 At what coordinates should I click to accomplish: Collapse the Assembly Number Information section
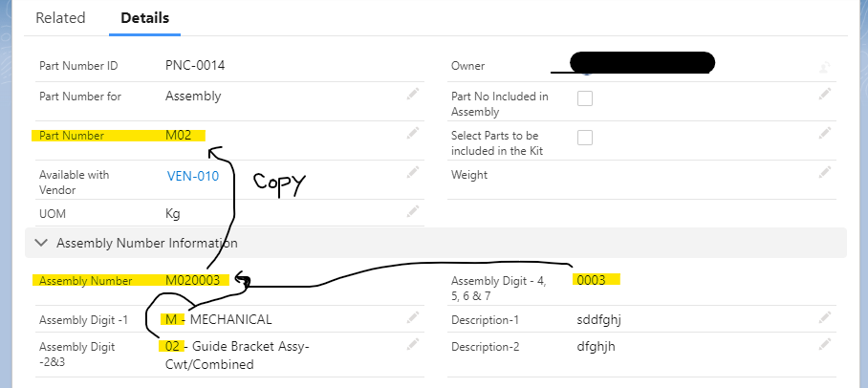point(41,243)
